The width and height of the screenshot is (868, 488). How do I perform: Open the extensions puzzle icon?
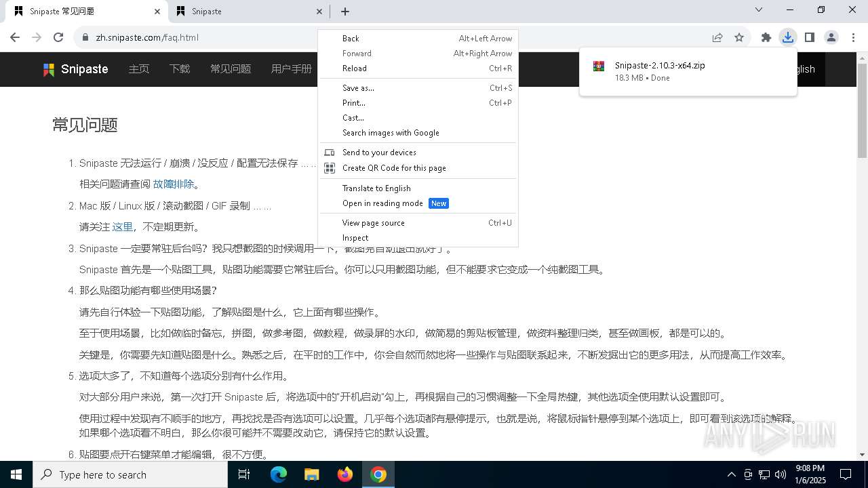766,37
